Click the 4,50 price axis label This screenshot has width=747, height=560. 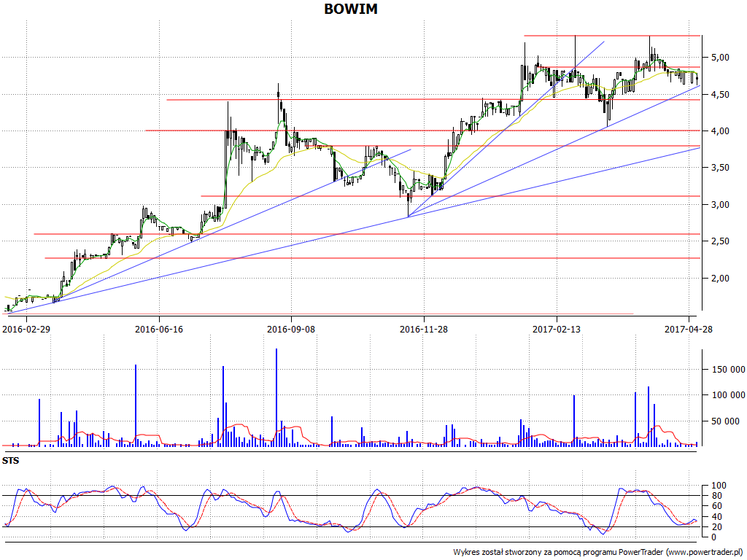[x=720, y=95]
